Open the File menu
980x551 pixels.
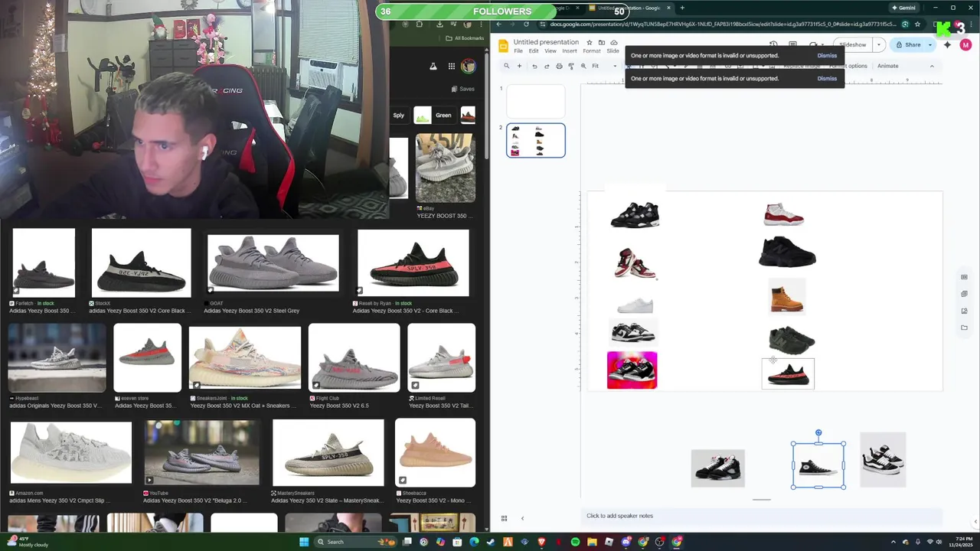coord(518,51)
